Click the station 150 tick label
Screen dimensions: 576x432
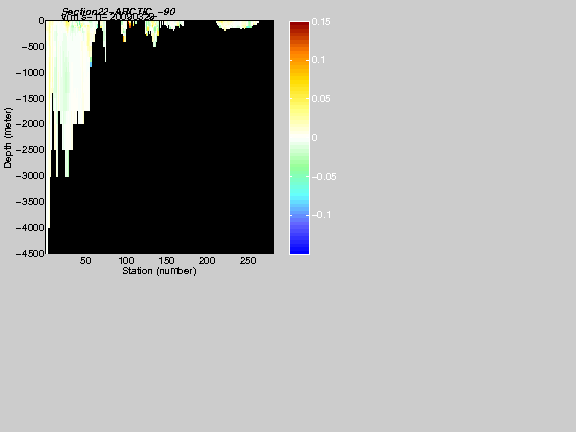point(166,260)
